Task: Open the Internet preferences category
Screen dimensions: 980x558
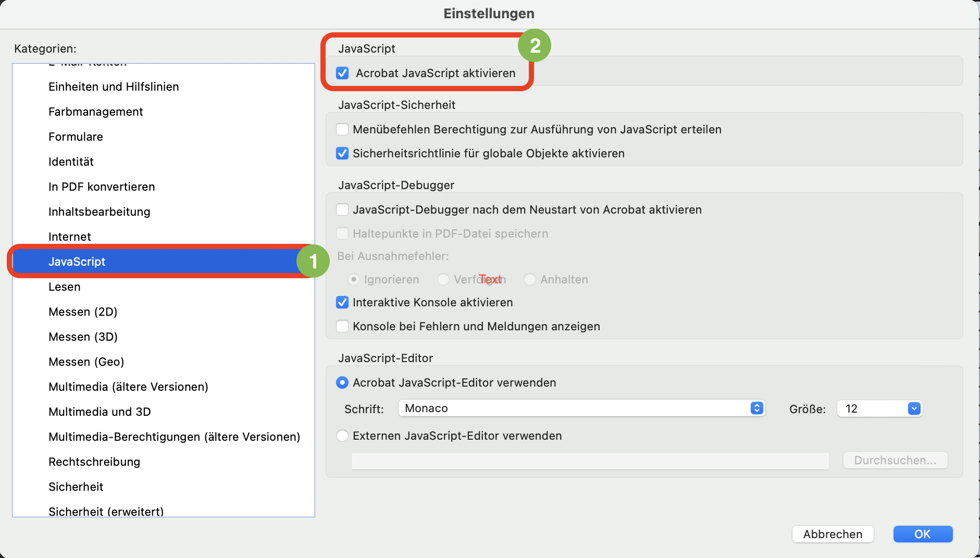Action: [x=70, y=237]
